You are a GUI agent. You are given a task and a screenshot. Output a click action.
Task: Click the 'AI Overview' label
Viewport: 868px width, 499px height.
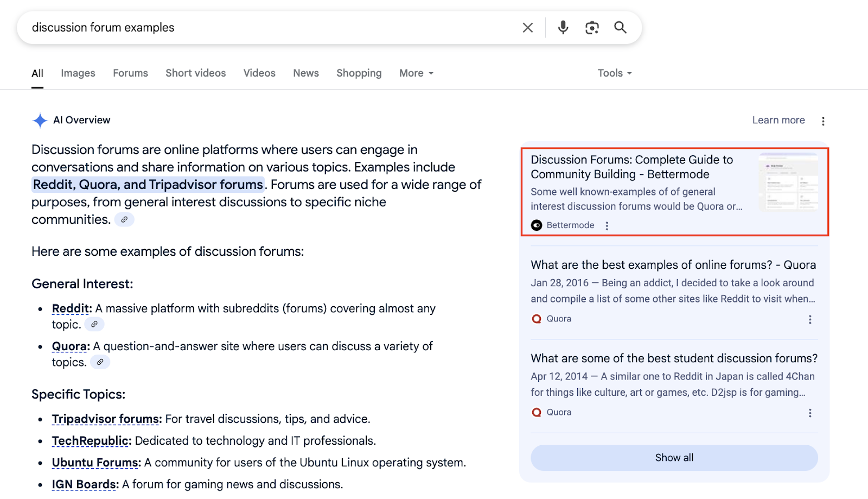82,120
